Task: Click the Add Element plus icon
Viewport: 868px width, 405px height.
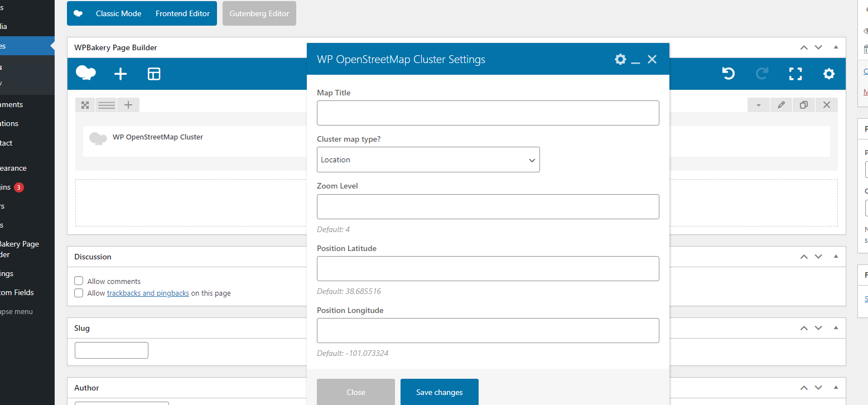Action: click(120, 74)
